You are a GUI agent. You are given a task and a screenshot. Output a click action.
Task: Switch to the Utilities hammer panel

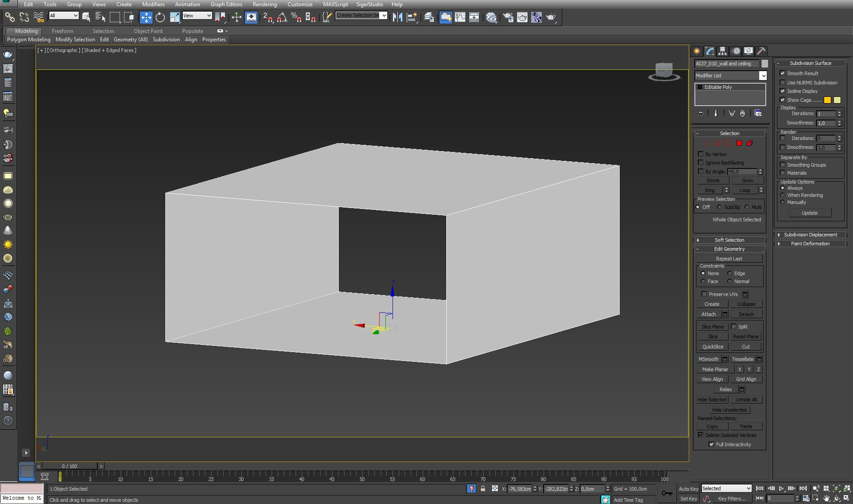[761, 51]
